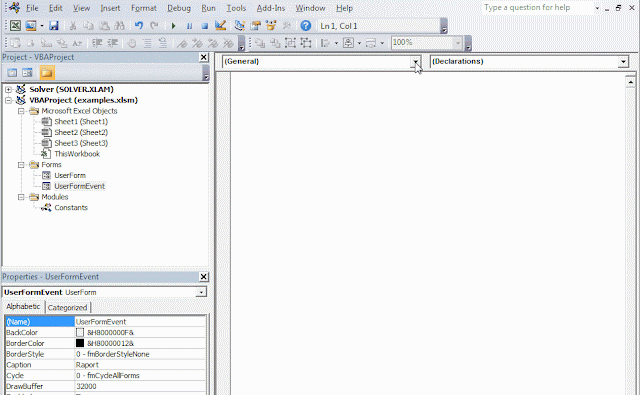
Task: Collapse VBAProject (examples.xlsm) node
Action: tap(9, 100)
